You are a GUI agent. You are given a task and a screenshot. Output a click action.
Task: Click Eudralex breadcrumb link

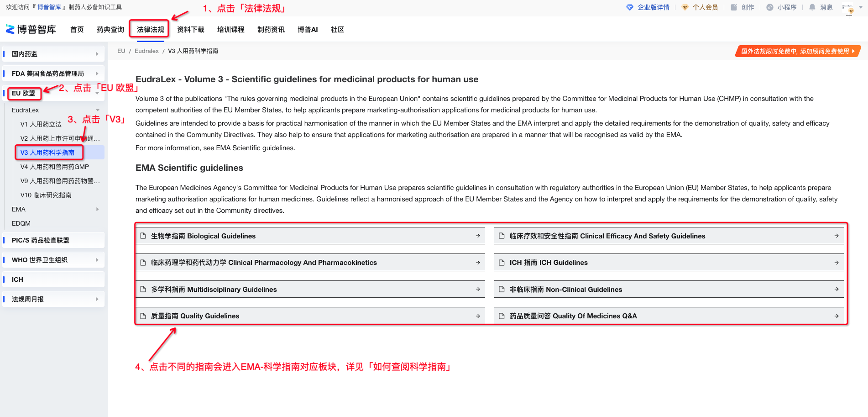coord(146,51)
